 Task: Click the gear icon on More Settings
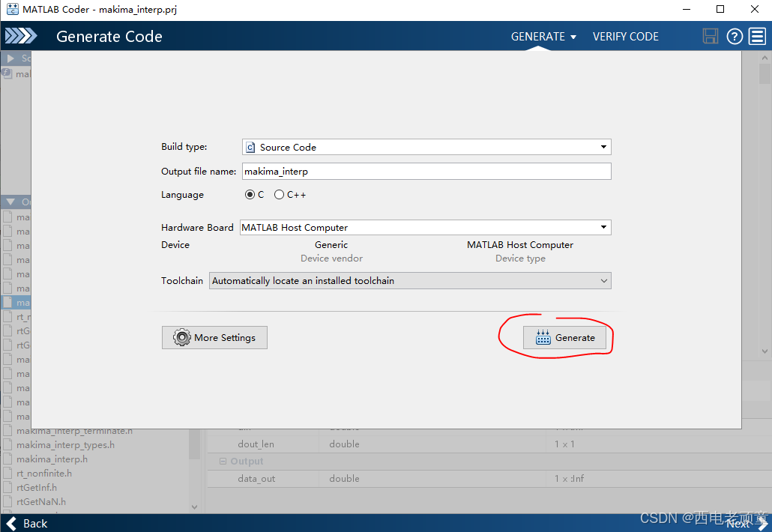[x=181, y=338]
